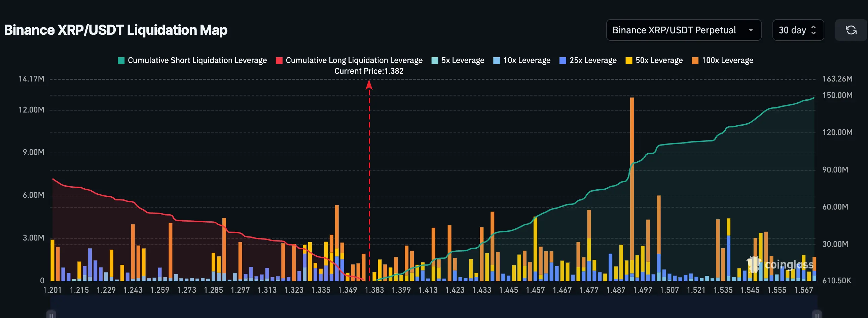
Task: Click the left range slider handle
Action: 51,314
